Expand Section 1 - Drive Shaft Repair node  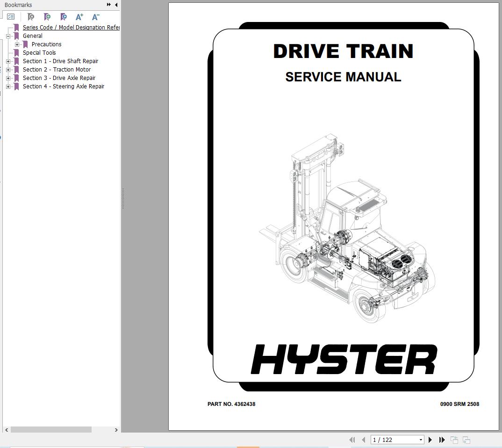coord(8,61)
